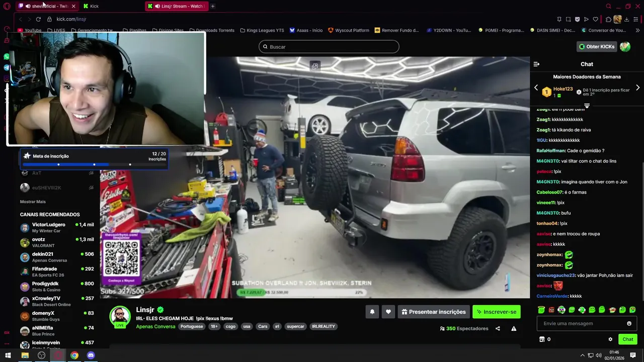Report the stream via warning triangle icon
The width and height of the screenshot is (644, 362).
514,329
